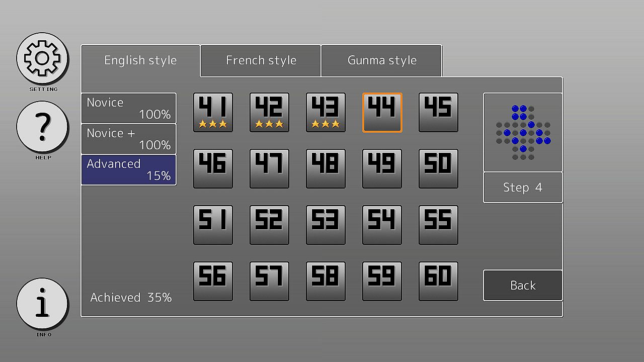This screenshot has width=644, height=362.
Task: Open the Info icon
Action: pos(42,303)
